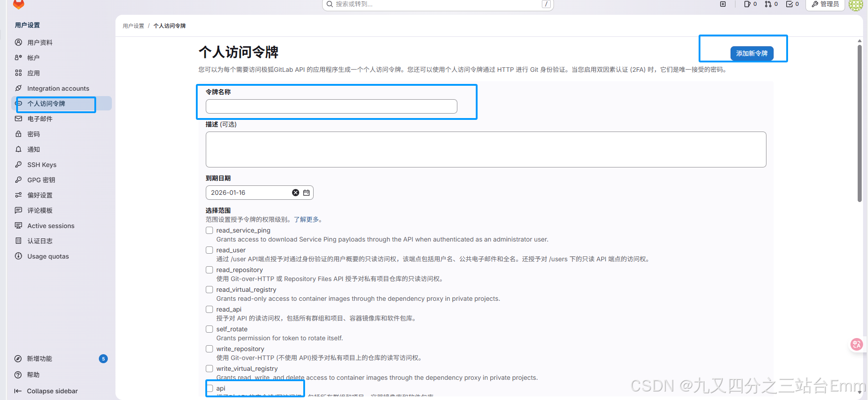Click the 用户设置 breadcrumb link

point(133,26)
